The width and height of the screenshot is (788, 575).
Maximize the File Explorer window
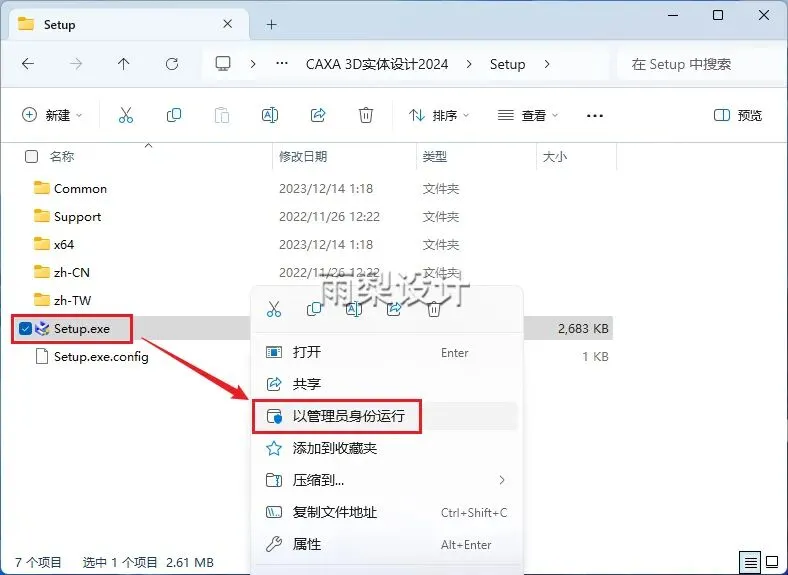(718, 15)
